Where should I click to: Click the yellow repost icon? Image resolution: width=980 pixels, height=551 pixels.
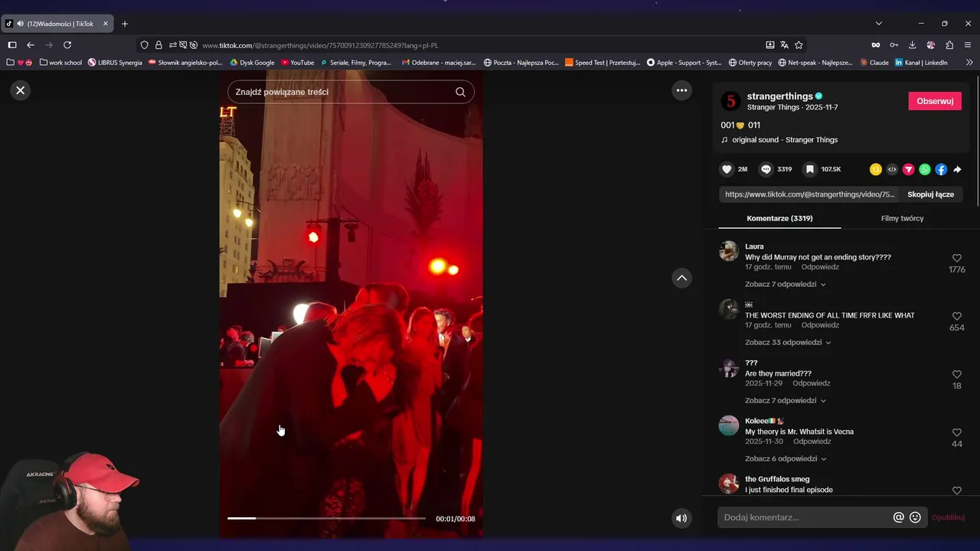(x=875, y=169)
